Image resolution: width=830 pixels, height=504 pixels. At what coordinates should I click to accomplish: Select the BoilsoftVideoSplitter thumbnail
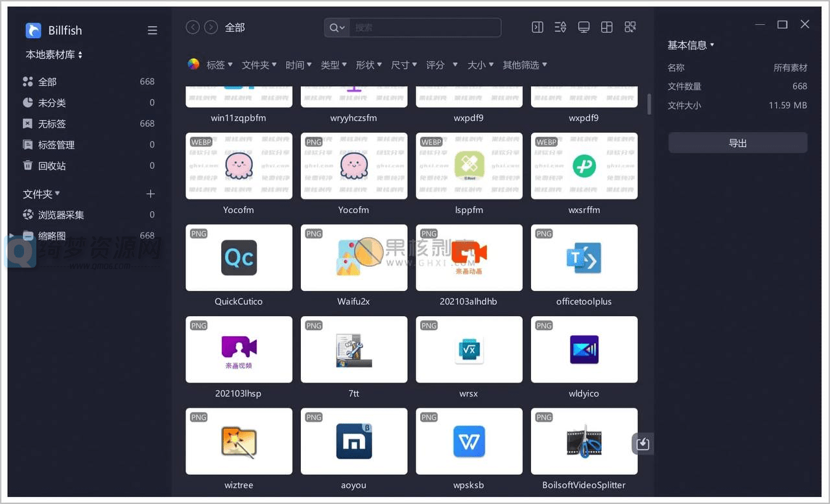point(584,441)
